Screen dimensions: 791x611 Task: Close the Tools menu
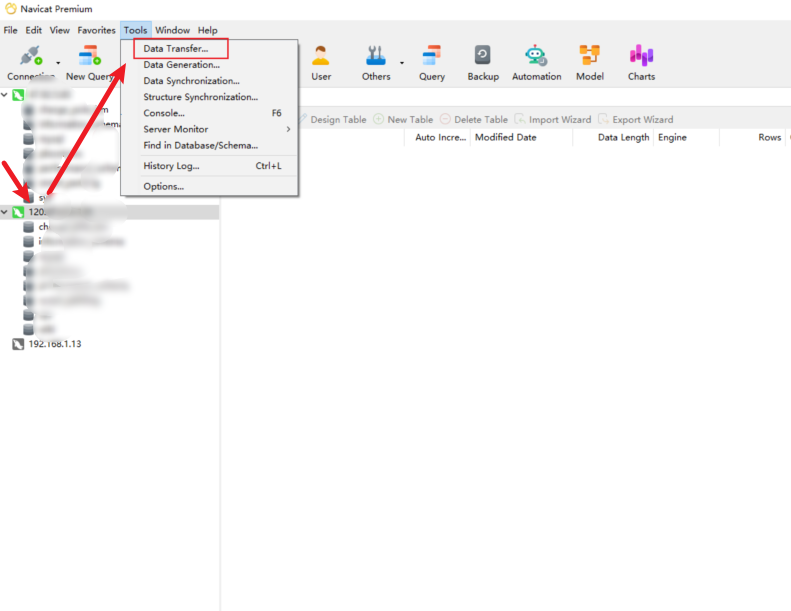pos(136,30)
